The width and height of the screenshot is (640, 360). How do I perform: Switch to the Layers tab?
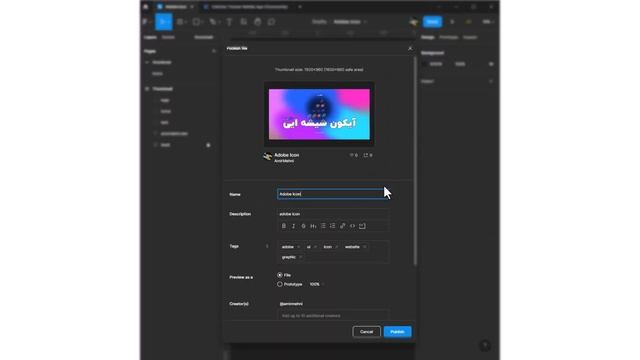pos(150,37)
